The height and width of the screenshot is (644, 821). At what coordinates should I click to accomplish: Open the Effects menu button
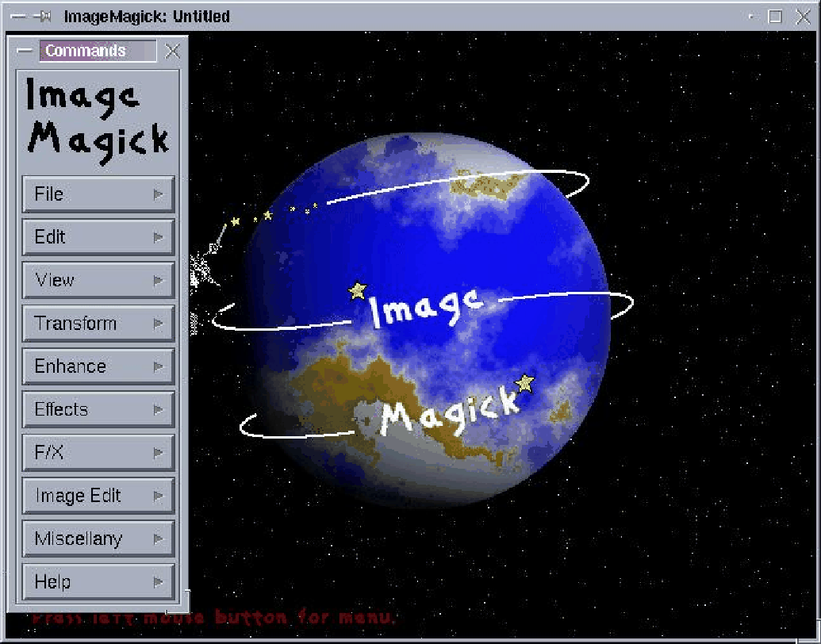(98, 409)
